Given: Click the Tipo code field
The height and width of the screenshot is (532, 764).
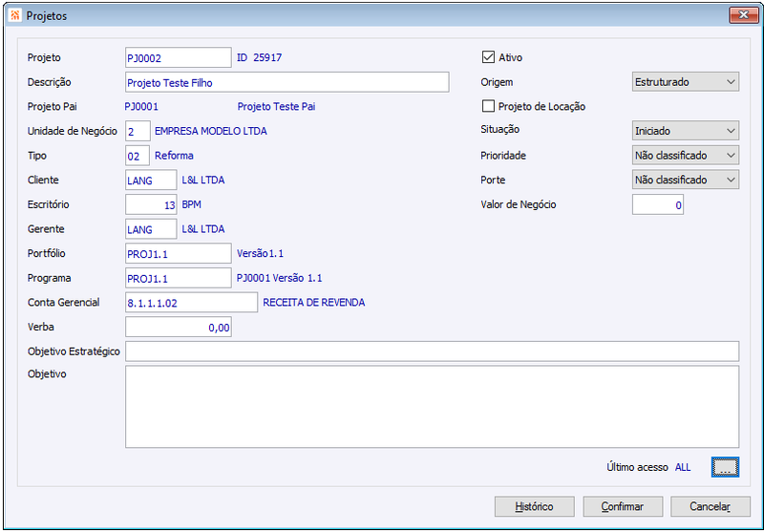Looking at the screenshot, I should 138,156.
